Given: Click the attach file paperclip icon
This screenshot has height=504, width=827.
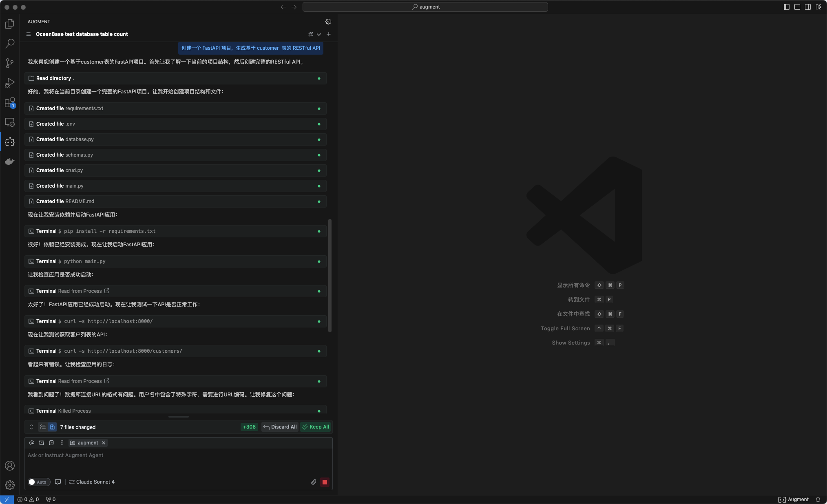Looking at the screenshot, I should [314, 482].
